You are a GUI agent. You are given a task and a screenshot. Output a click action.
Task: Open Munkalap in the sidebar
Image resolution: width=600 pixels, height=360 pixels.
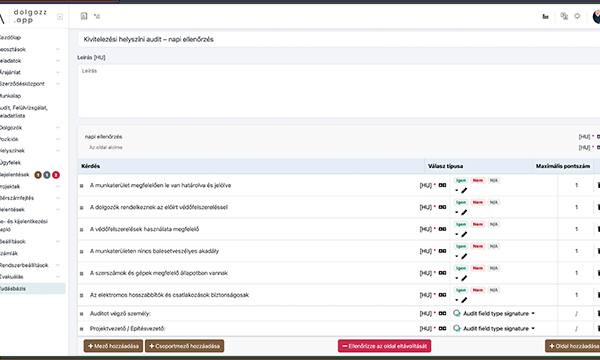[10, 96]
